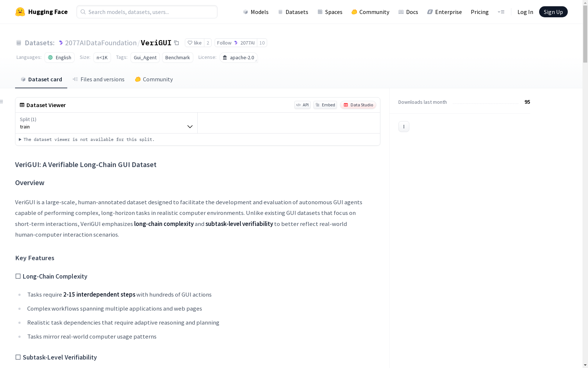
Task: Click the Log In link
Action: (525, 12)
